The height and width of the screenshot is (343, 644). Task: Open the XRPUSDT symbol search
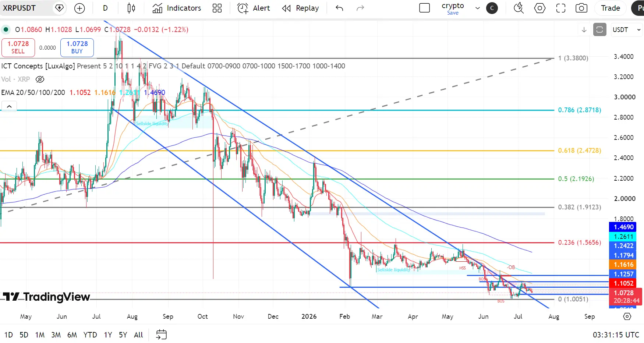[20, 8]
